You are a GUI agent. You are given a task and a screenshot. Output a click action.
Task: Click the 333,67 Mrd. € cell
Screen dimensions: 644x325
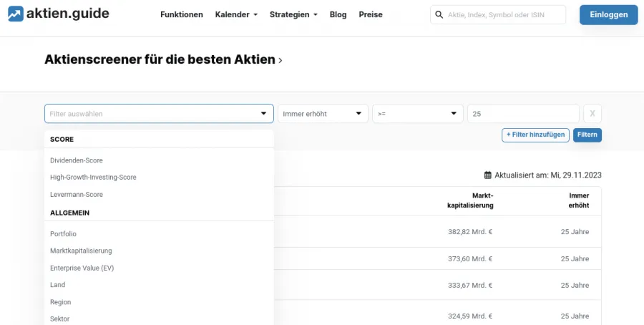tap(470, 285)
